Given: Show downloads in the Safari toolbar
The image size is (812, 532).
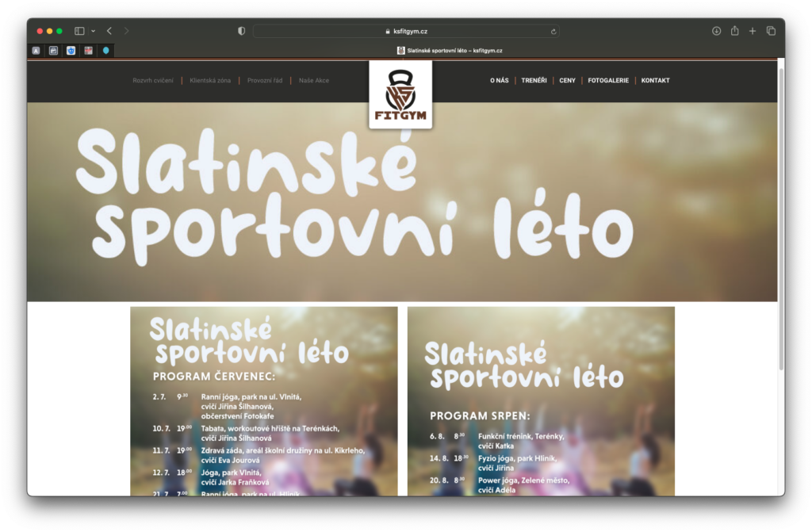Looking at the screenshot, I should 716,31.
